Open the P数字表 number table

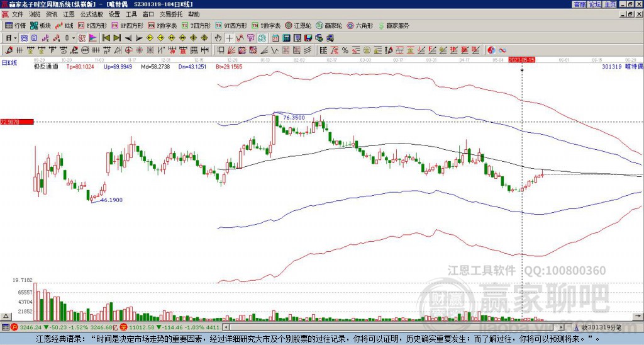(162, 25)
